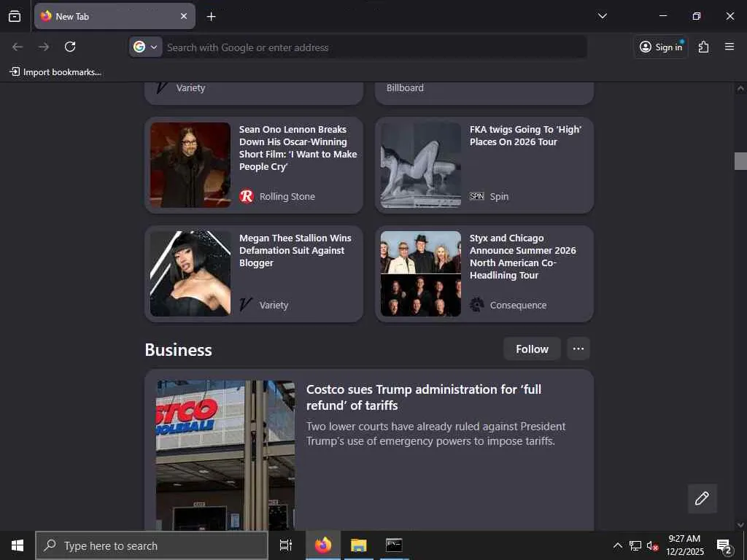Expand the list all tabs chevron
Viewport: 747px width, 560px height.
click(x=602, y=16)
